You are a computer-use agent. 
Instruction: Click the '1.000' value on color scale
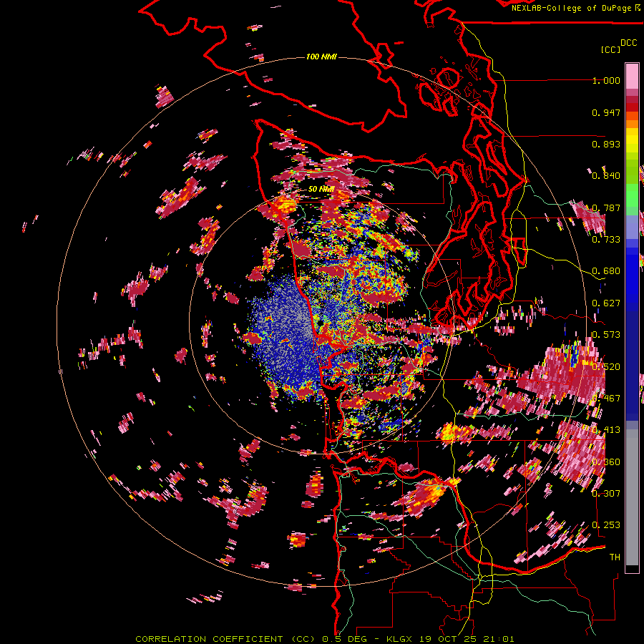pyautogui.click(x=606, y=80)
